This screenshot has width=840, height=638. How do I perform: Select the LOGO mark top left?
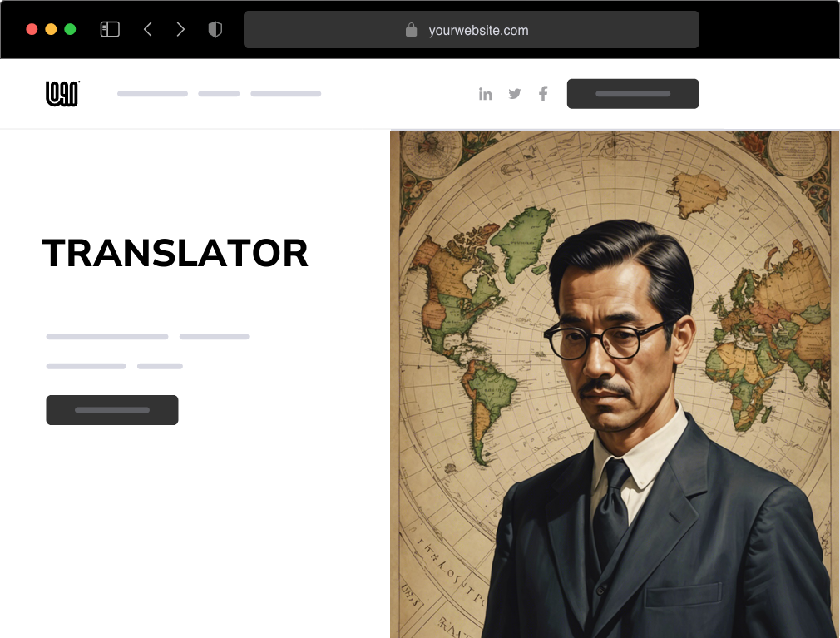(62, 93)
